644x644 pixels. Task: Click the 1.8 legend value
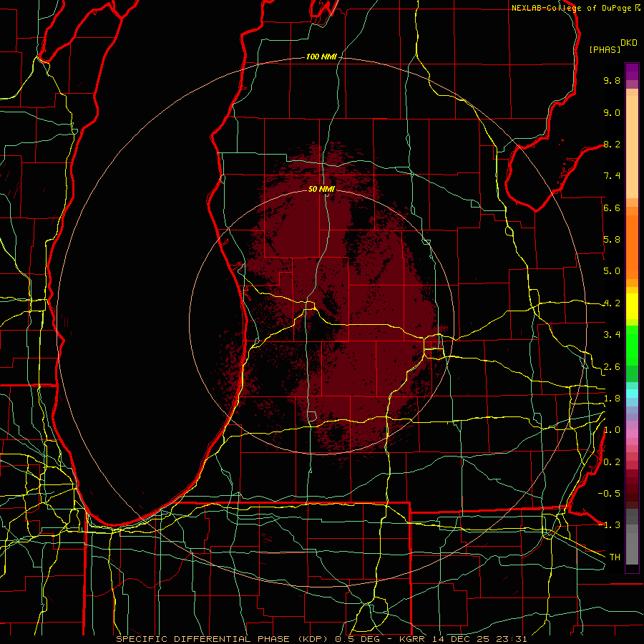tap(612, 399)
